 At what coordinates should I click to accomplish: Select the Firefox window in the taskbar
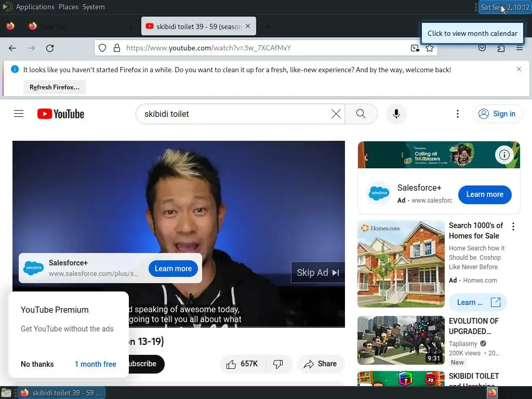(x=61, y=393)
